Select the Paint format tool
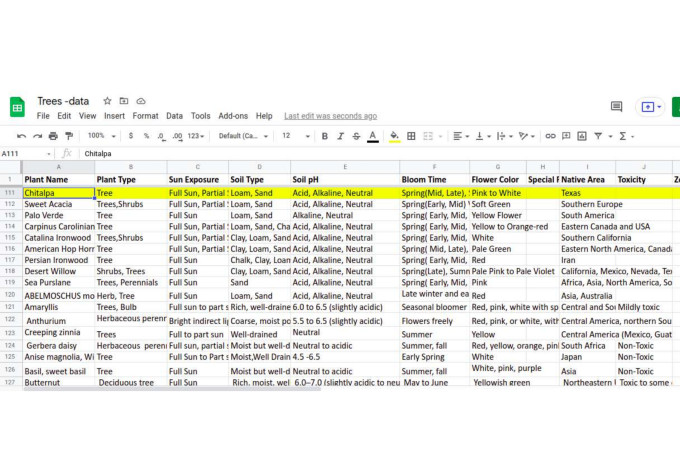The width and height of the screenshot is (680, 459). click(68, 136)
